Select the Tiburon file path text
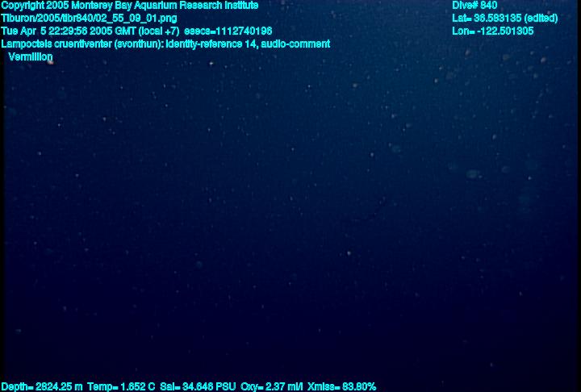The image size is (581, 392). [89, 19]
